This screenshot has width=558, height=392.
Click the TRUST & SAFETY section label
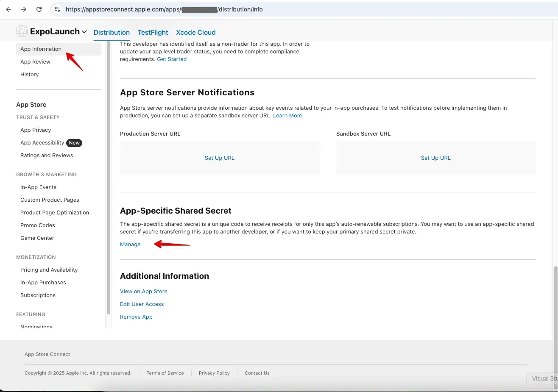38,117
